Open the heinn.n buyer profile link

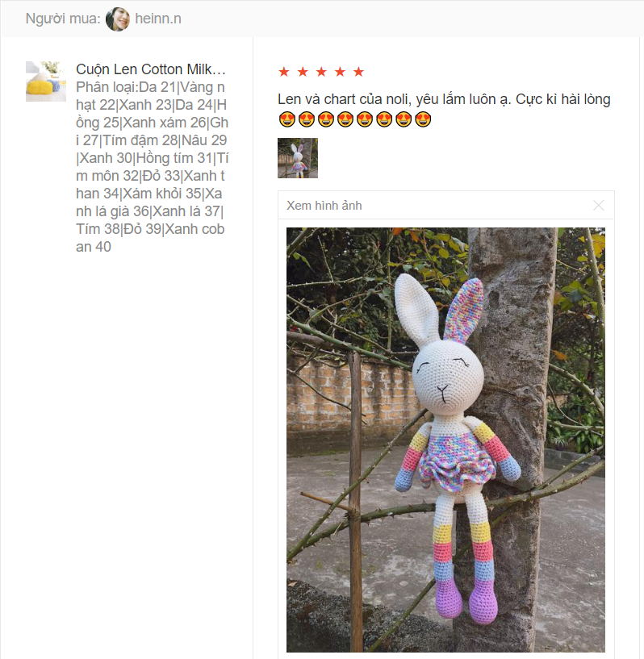pyautogui.click(x=158, y=19)
